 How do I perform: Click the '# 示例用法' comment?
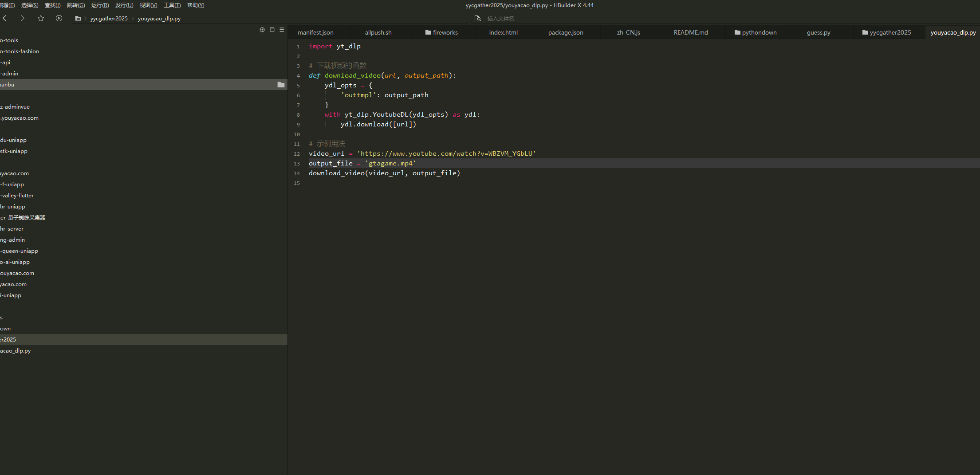click(x=327, y=144)
